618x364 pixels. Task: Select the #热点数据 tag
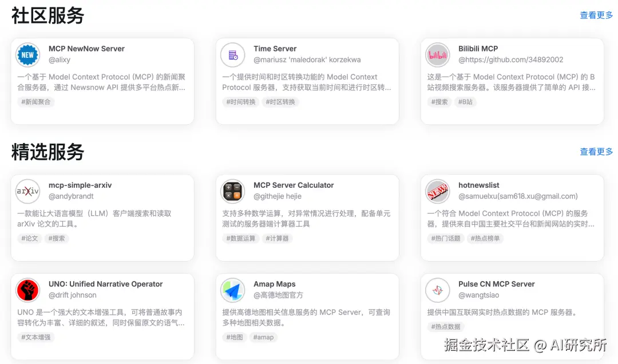click(x=446, y=327)
